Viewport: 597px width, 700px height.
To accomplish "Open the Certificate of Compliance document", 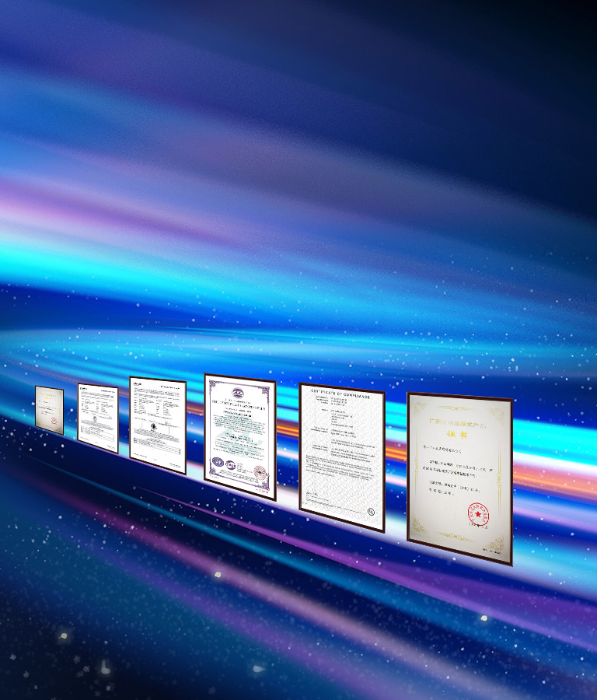I will click(342, 457).
